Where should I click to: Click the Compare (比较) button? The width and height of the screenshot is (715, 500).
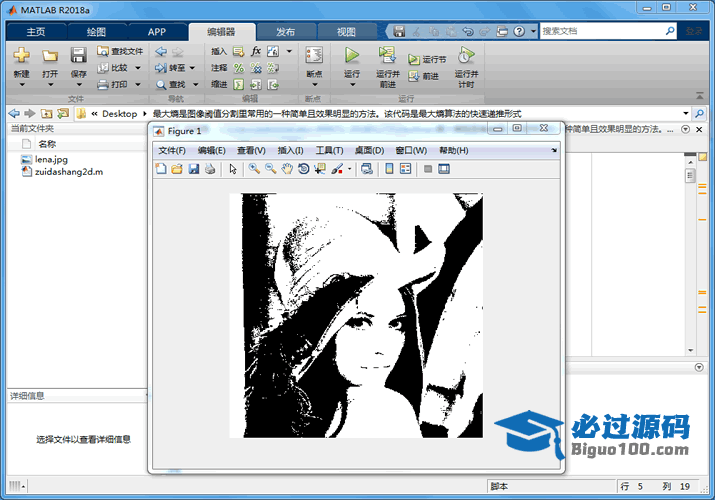113,68
